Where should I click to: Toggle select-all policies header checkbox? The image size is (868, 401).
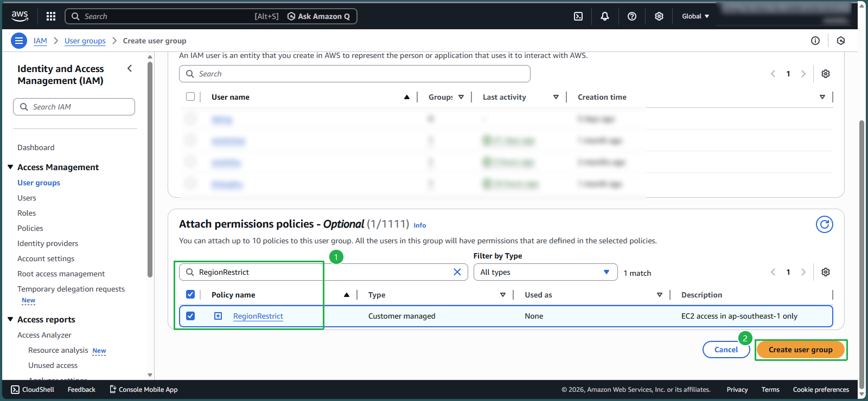[190, 294]
